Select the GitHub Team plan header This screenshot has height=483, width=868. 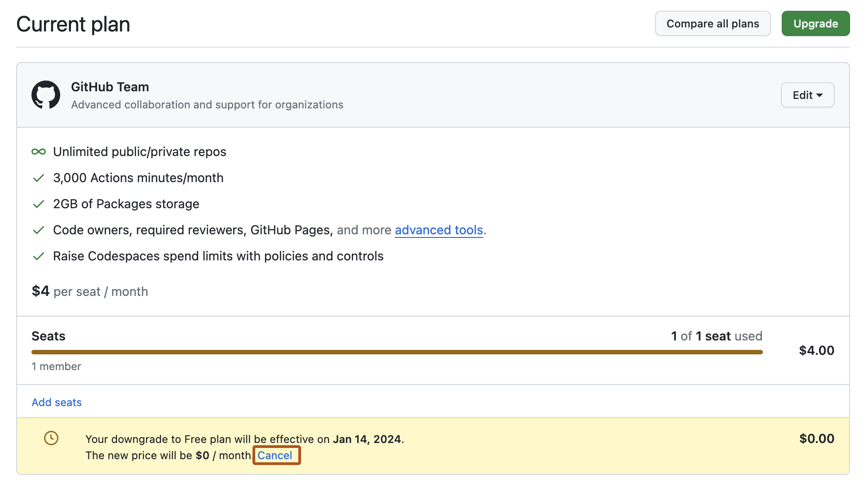[x=110, y=87]
